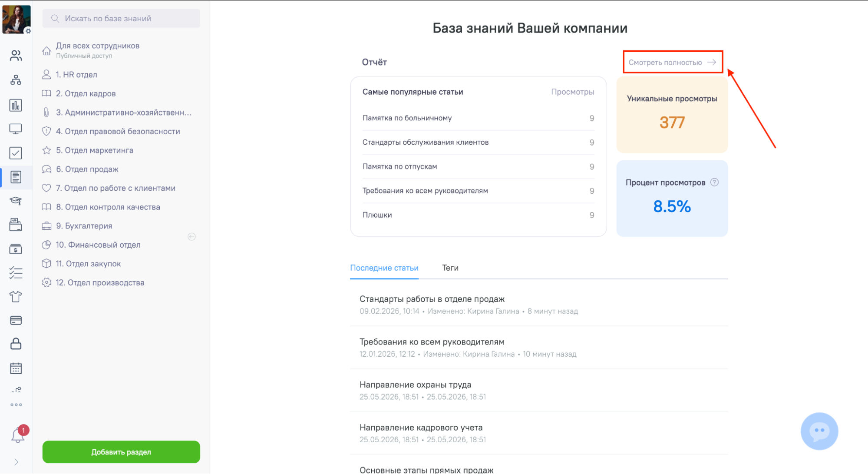Select the knowledge base document icon
This screenshot has width=868, height=474.
click(x=16, y=177)
